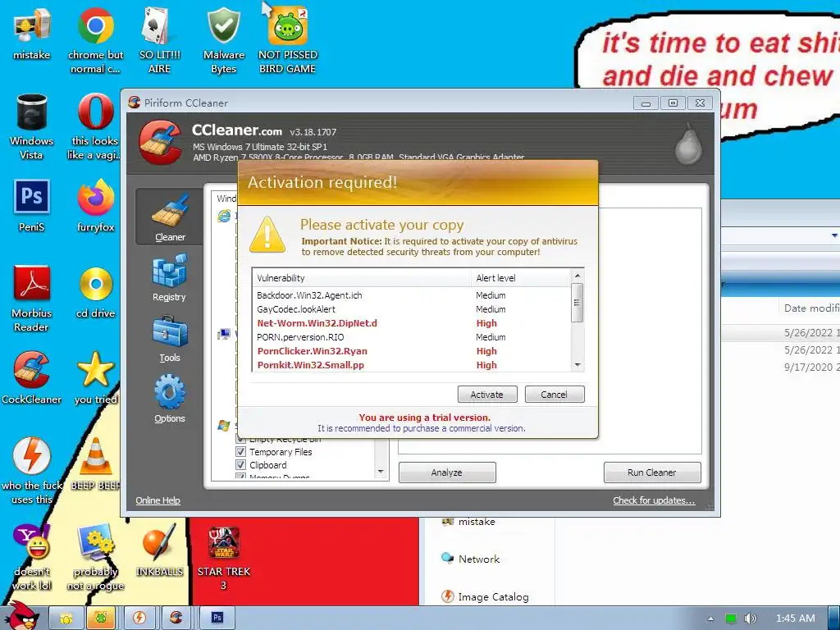This screenshot has height=630, width=840.
Task: Click the CCleaner taskbar button
Action: tap(176, 618)
